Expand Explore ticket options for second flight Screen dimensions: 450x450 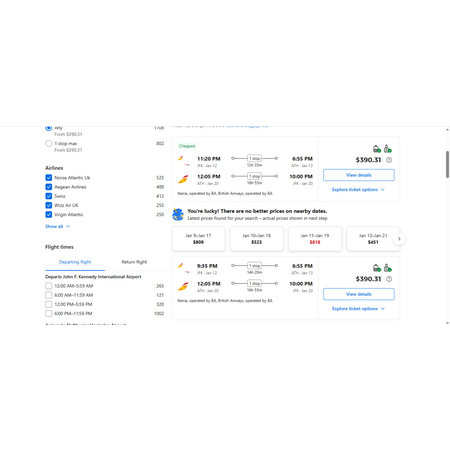pos(358,309)
